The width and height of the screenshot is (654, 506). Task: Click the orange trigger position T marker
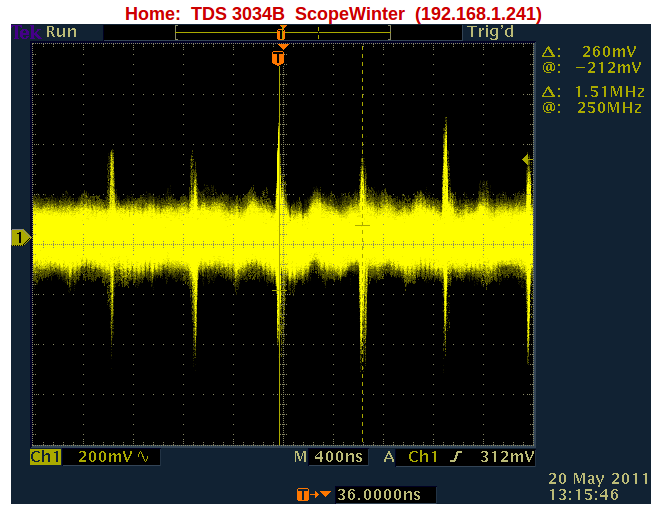[278, 58]
